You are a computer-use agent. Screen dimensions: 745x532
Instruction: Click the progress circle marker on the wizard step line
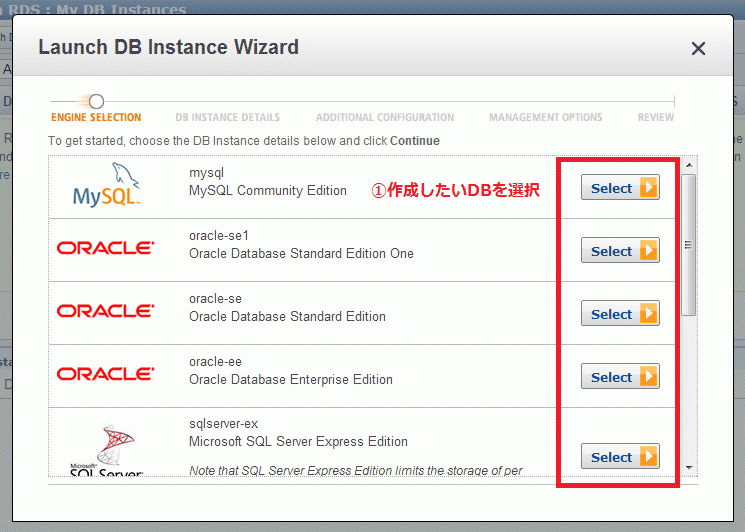(96, 101)
